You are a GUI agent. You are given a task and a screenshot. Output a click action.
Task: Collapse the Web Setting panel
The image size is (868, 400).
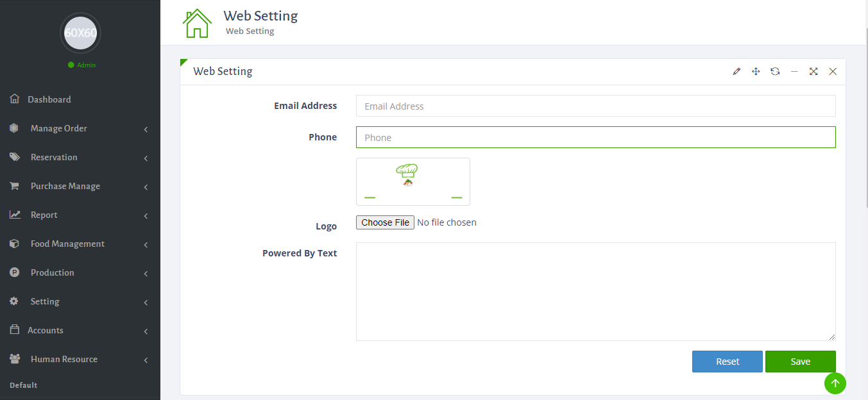coord(794,71)
